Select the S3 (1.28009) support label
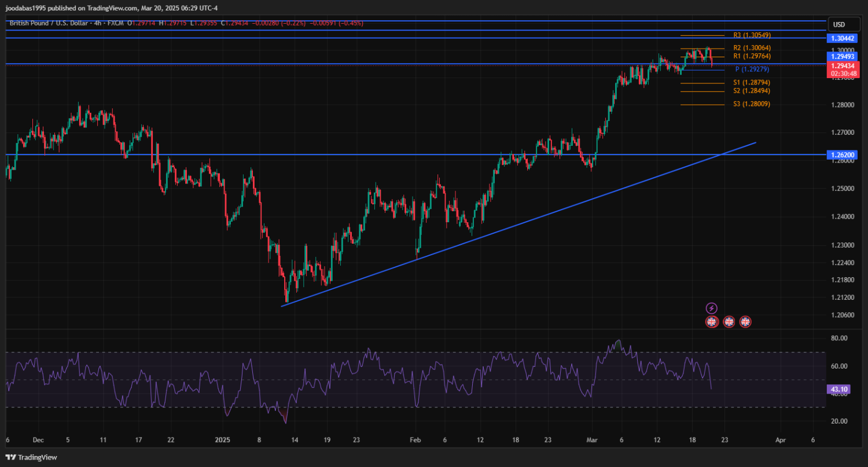 [x=751, y=104]
